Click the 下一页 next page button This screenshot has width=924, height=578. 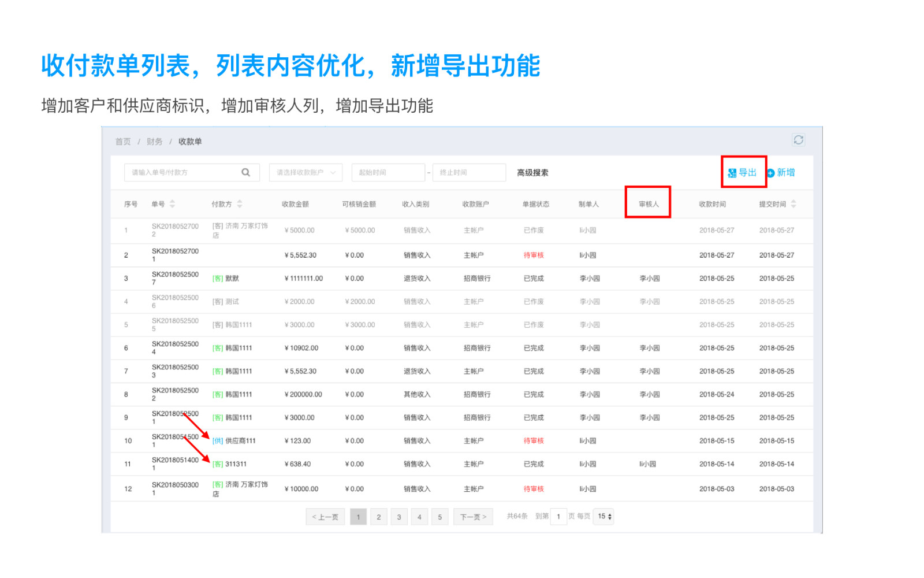click(473, 517)
